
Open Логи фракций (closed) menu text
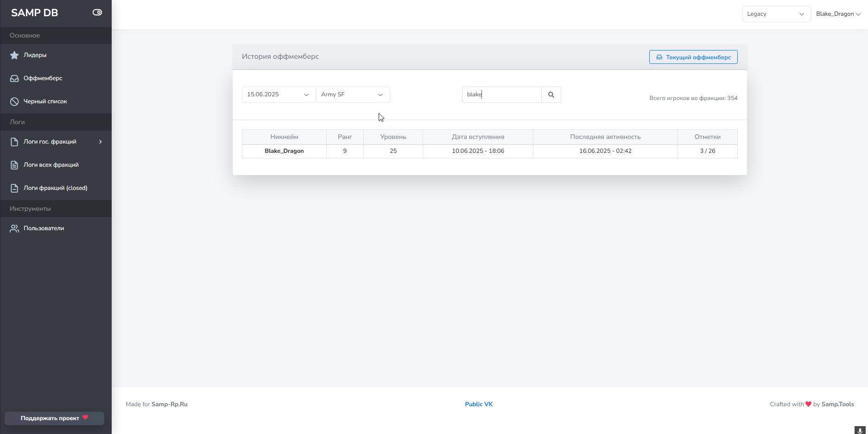[55, 188]
